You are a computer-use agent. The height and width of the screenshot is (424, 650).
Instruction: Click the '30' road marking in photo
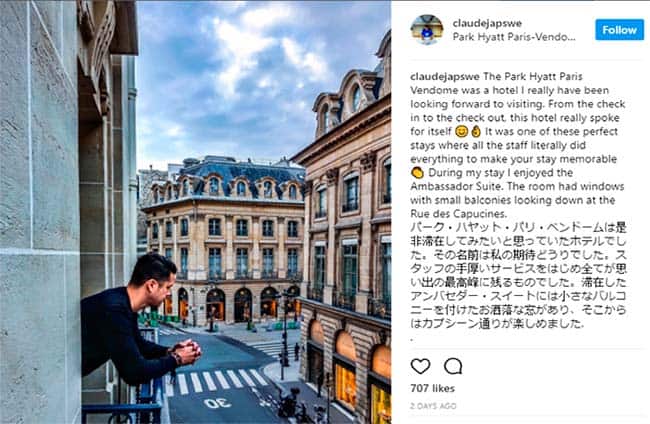217,403
